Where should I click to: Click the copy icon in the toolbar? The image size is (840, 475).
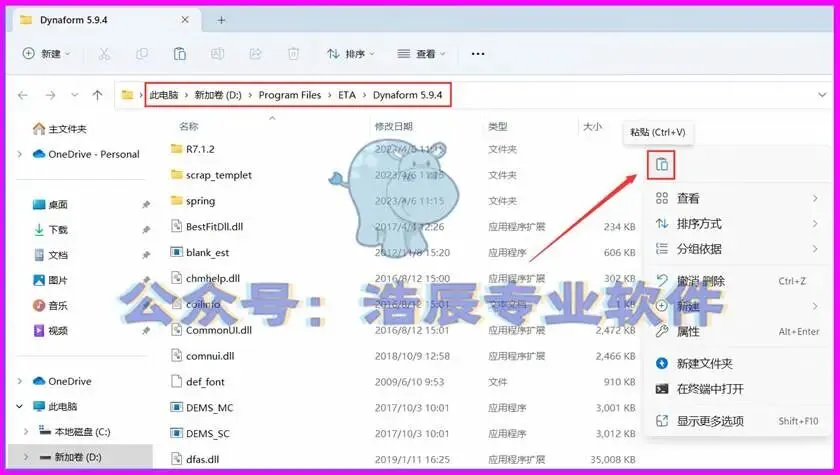(142, 54)
